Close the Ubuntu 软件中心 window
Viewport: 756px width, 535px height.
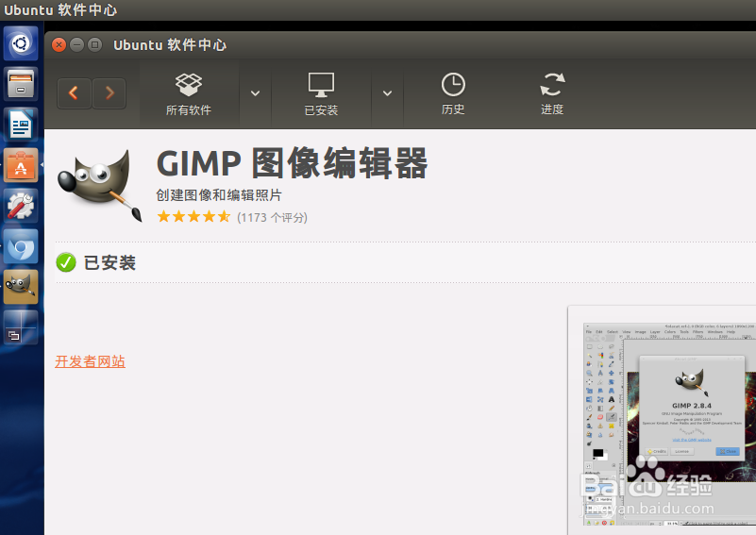coord(59,45)
